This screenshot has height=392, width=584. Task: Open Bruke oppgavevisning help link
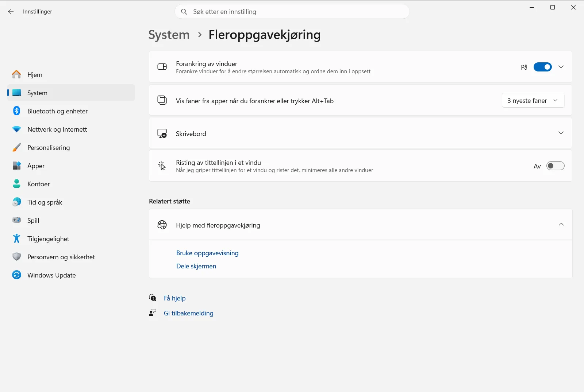pyautogui.click(x=207, y=253)
